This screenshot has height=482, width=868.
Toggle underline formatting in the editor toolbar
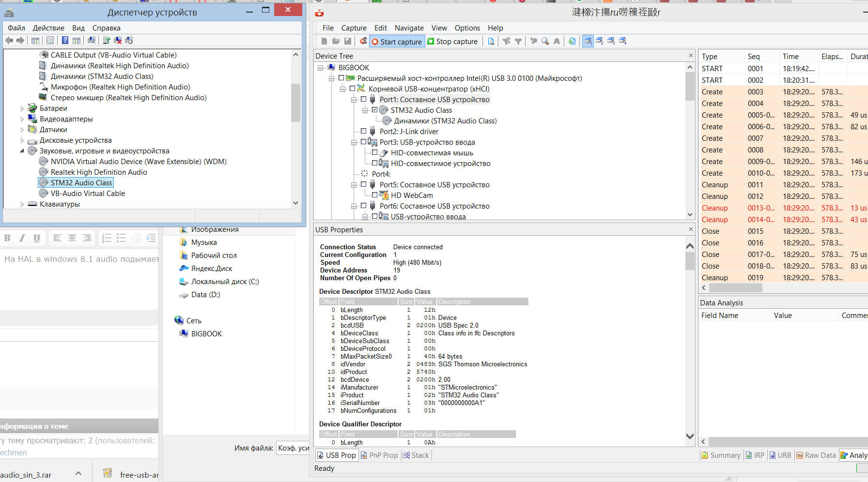pos(37,238)
